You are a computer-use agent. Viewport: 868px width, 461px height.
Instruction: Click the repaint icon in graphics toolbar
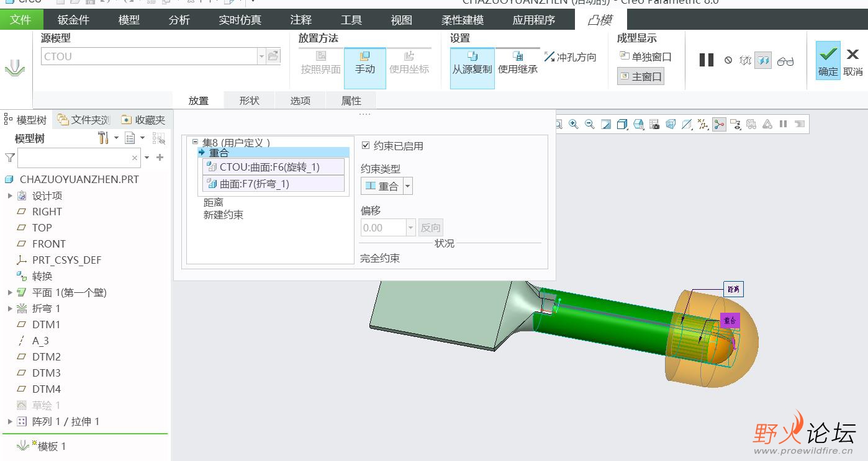pyautogui.click(x=606, y=124)
